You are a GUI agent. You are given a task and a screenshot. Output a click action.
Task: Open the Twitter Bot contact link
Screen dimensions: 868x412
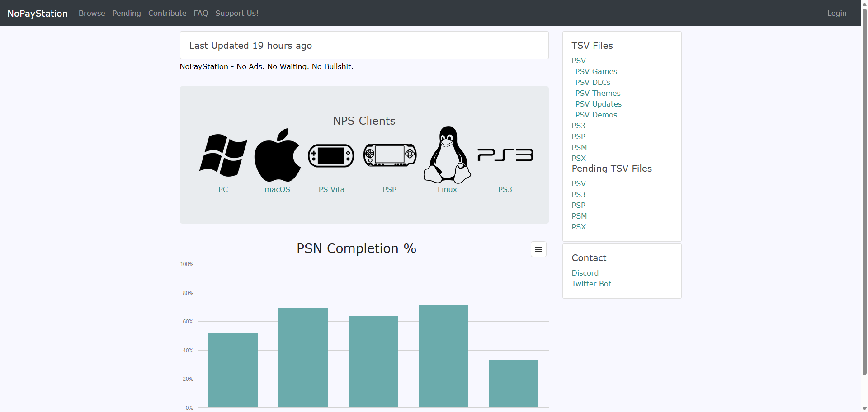591,284
